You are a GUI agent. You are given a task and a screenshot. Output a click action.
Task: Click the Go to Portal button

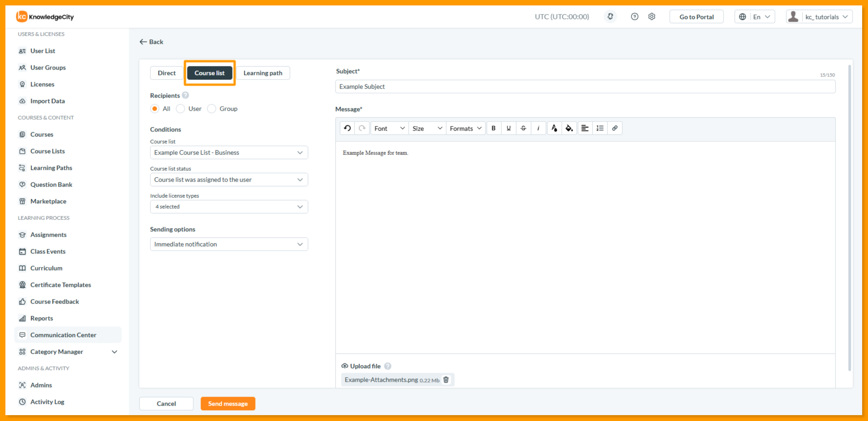(x=696, y=17)
